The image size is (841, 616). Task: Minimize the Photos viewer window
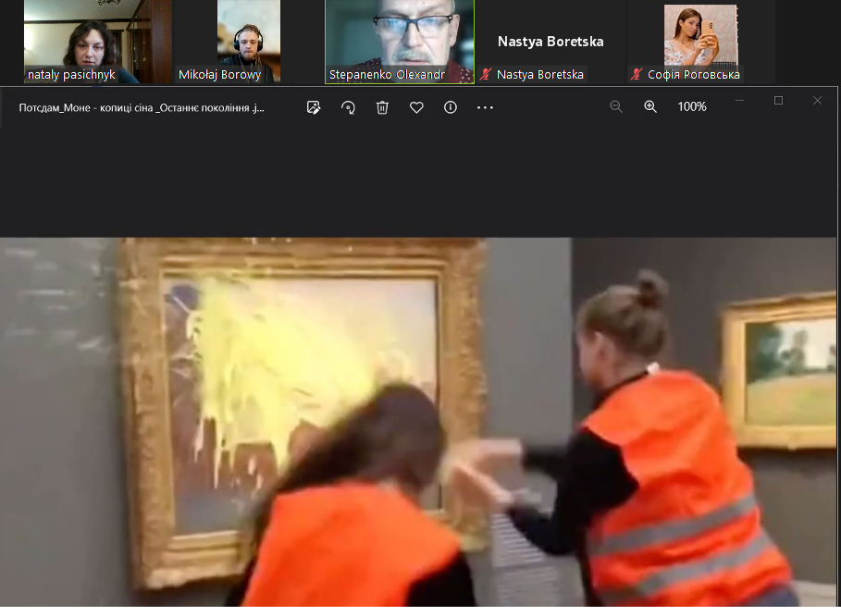point(739,100)
